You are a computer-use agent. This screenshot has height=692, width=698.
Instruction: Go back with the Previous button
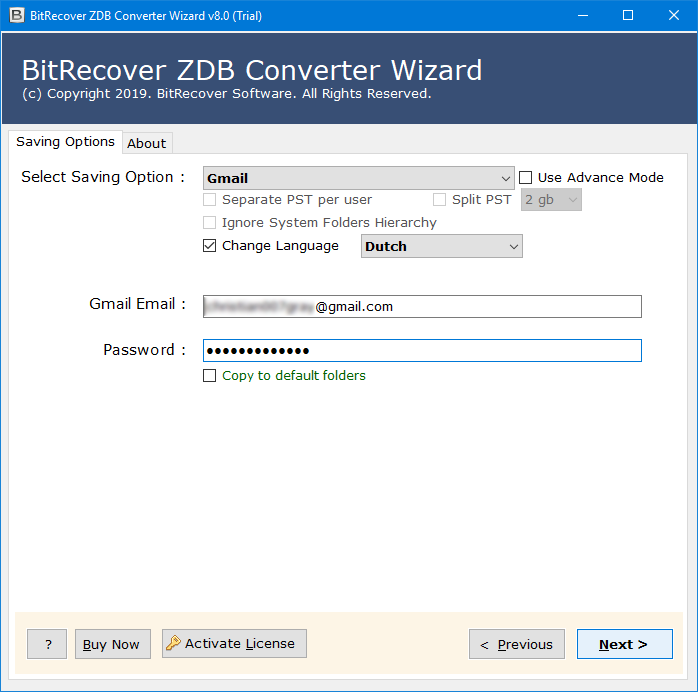pos(517,644)
